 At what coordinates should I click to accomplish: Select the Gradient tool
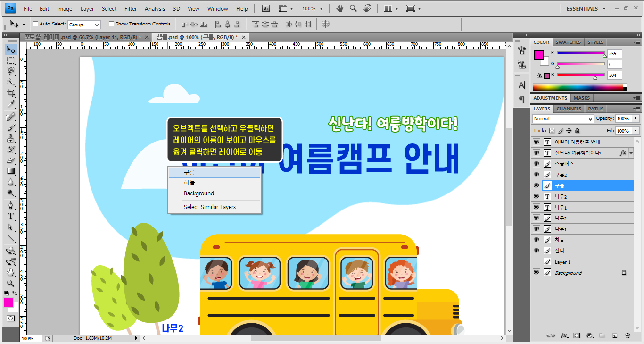coord(11,171)
